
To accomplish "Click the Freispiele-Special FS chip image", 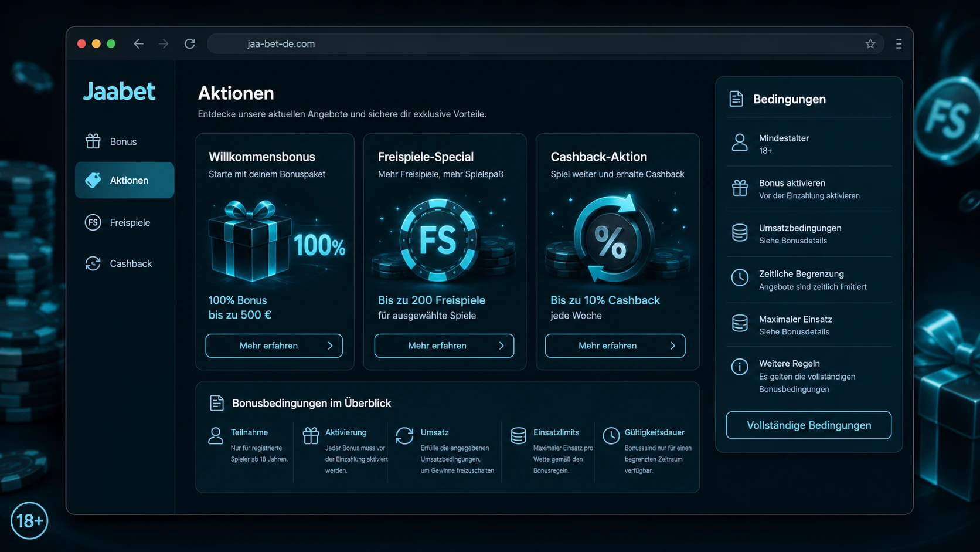I will (438, 240).
